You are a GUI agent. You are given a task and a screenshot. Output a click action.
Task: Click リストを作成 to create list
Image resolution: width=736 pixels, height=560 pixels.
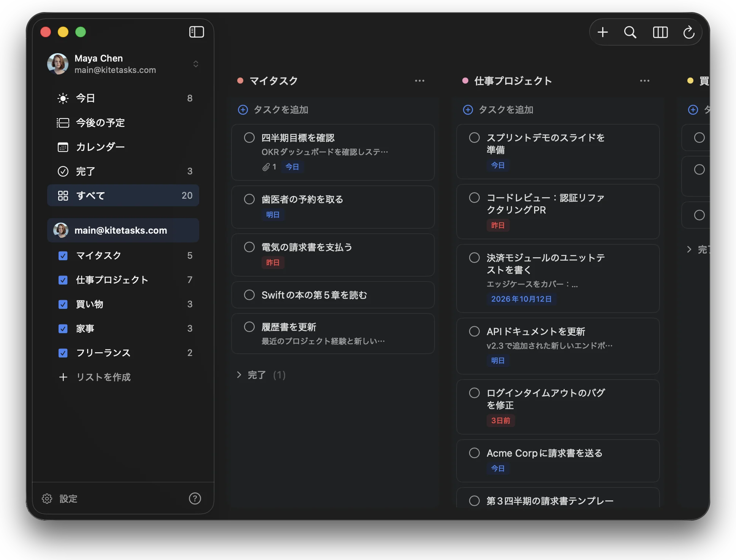click(103, 377)
